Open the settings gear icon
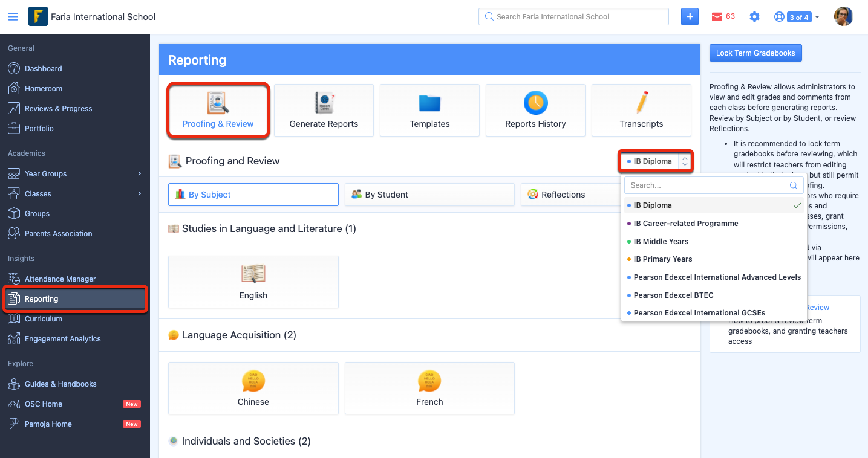The image size is (868, 458). [754, 17]
